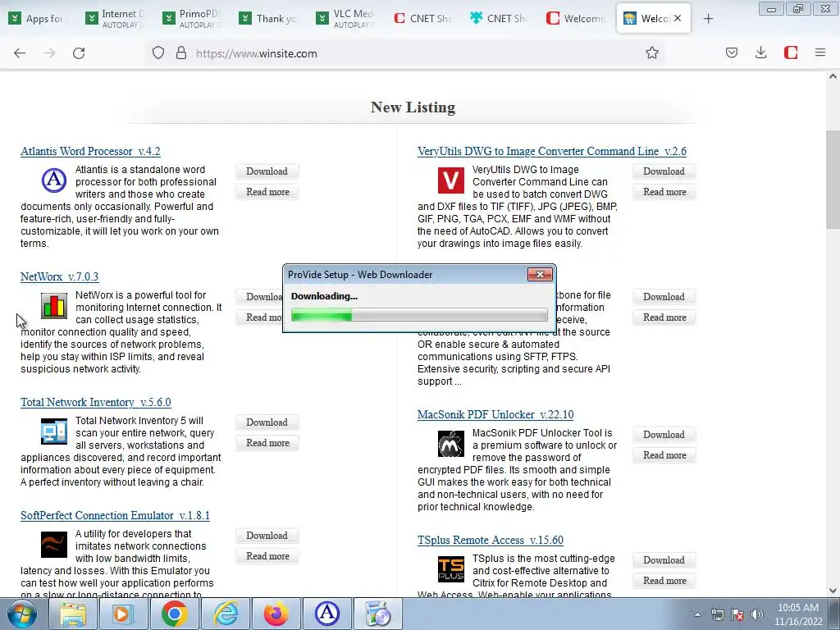Download TSplus Remote Access
The image size is (840, 630).
(x=664, y=560)
